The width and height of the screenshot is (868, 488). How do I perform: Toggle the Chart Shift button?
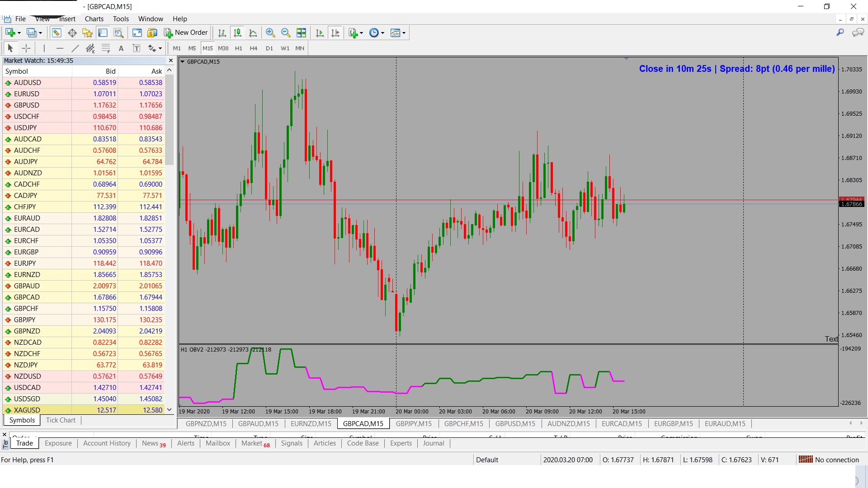click(x=335, y=33)
